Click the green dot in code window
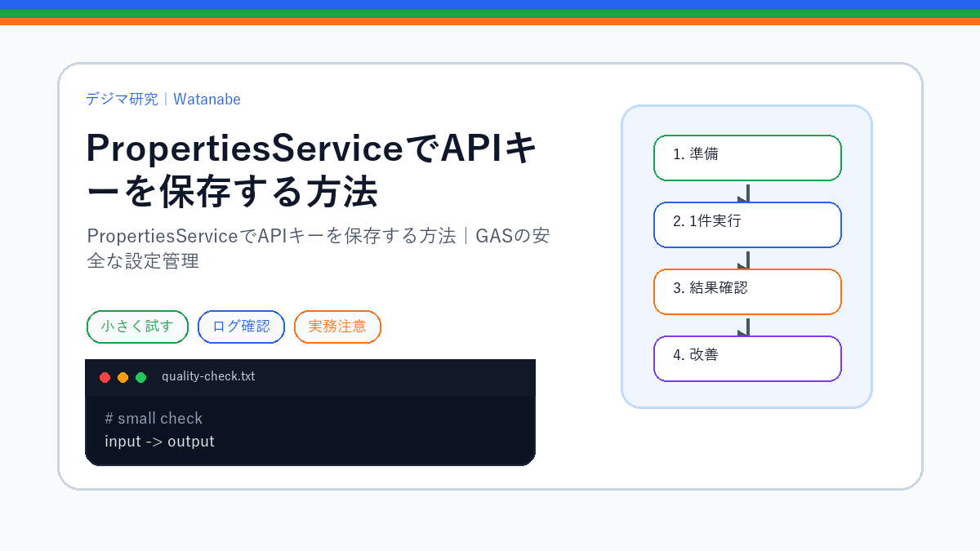The height and width of the screenshot is (551, 980). (140, 377)
